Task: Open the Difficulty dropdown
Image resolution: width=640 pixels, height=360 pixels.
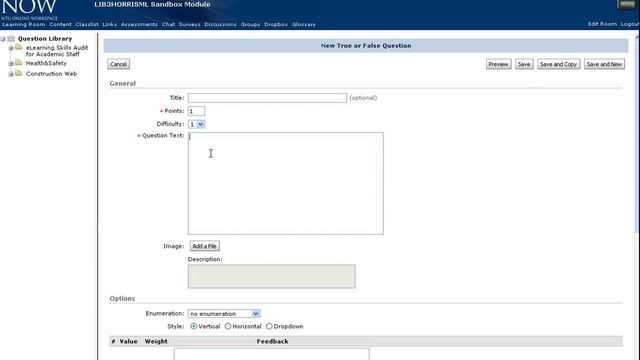Action: click(x=196, y=124)
